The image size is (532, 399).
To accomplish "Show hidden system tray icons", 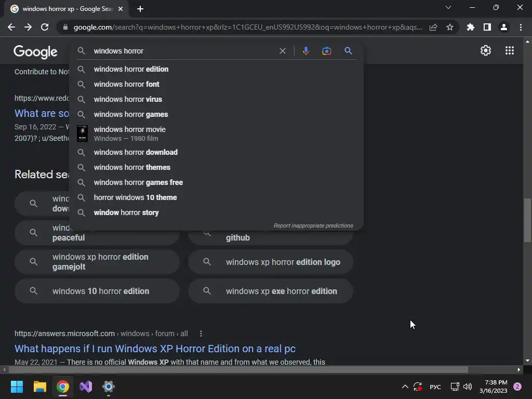I will click(x=405, y=387).
